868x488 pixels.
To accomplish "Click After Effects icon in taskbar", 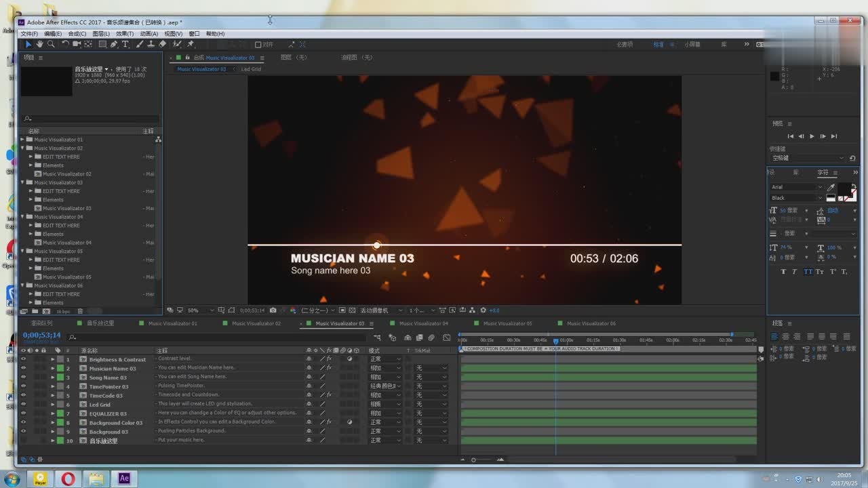I will [123, 479].
